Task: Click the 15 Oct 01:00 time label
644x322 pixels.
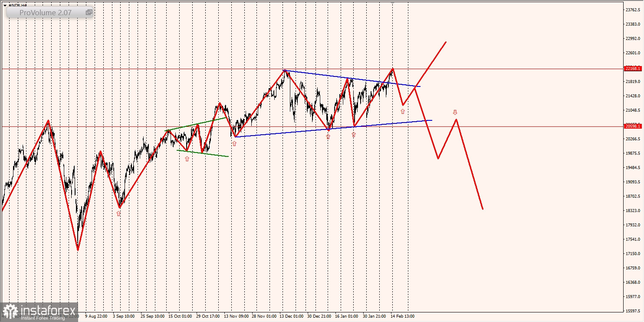Action: point(180,316)
